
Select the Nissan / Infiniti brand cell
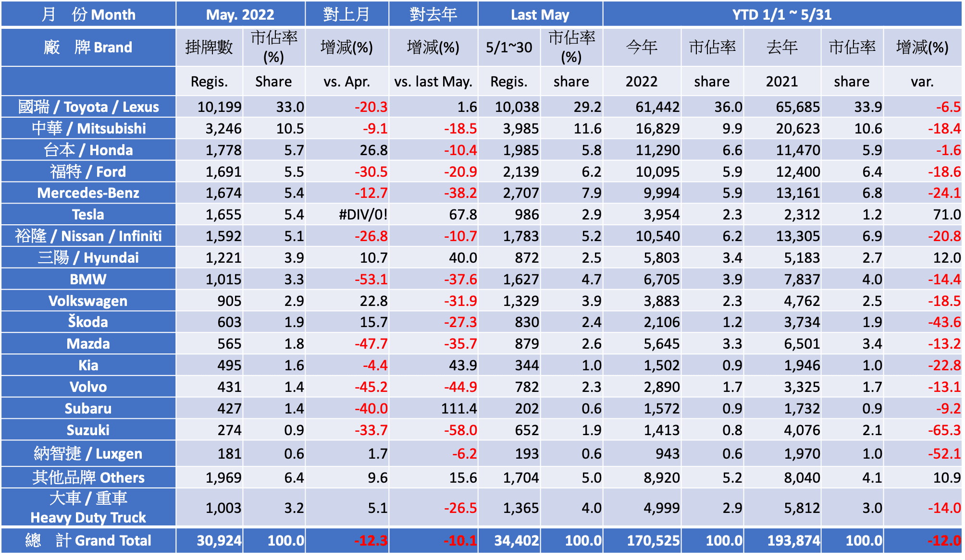[x=88, y=236]
